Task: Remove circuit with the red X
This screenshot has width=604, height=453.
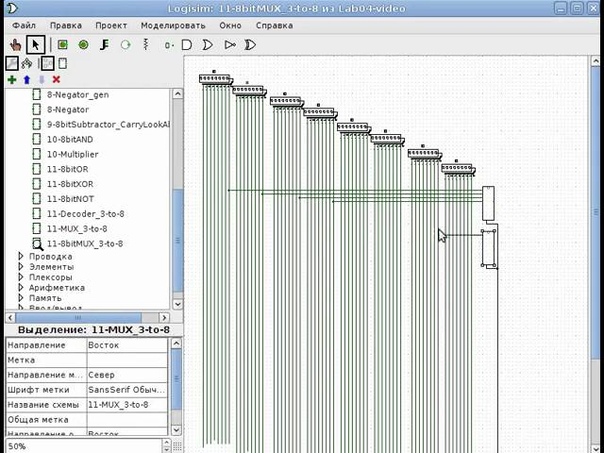Action: tap(56, 79)
